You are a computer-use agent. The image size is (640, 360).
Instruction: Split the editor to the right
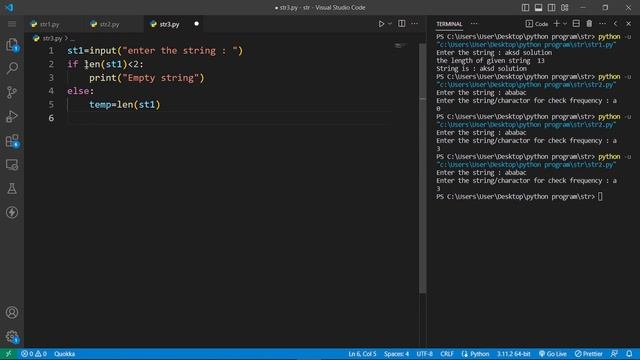[402, 24]
